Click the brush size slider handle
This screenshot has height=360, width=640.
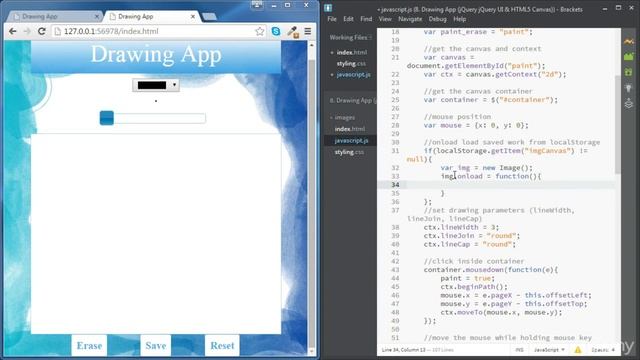tap(107, 118)
